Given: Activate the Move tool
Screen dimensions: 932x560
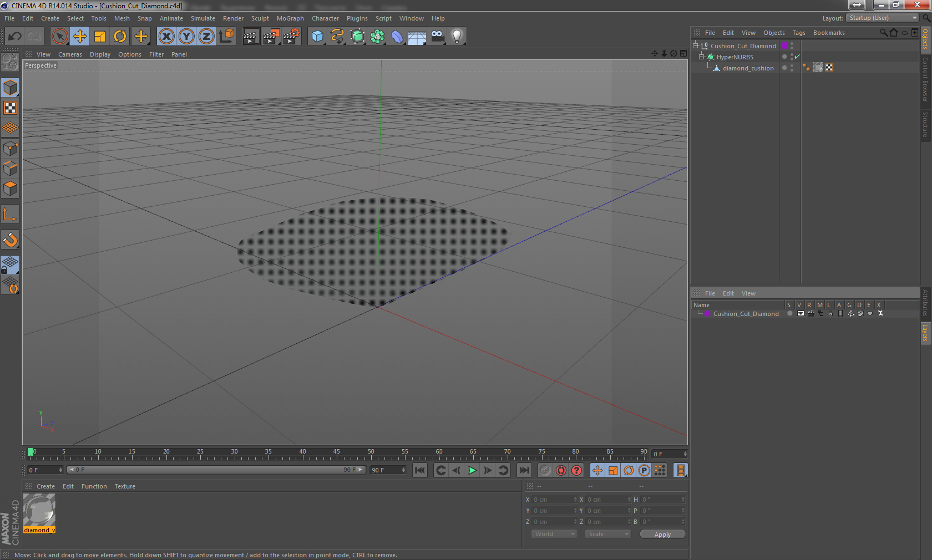Looking at the screenshot, I should [80, 37].
